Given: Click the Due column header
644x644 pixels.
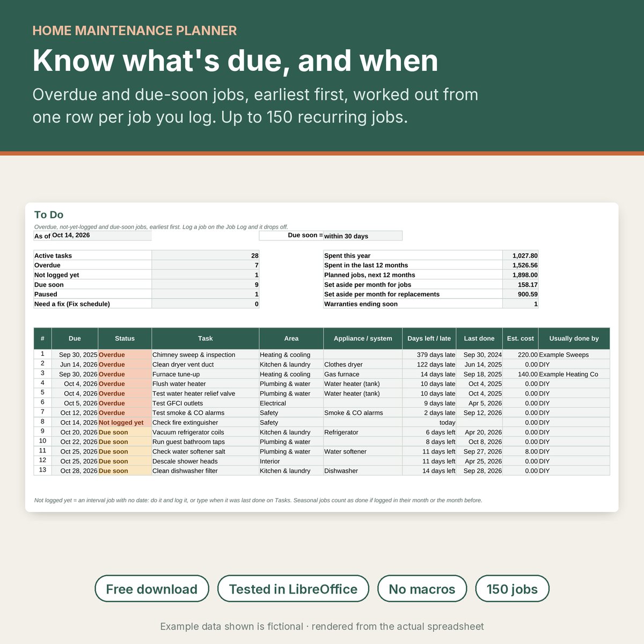Looking at the screenshot, I should point(75,339).
